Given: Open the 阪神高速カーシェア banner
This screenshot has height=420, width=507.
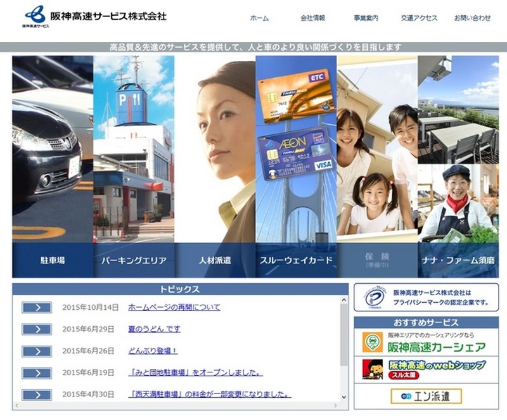Looking at the screenshot, I should (426, 343).
